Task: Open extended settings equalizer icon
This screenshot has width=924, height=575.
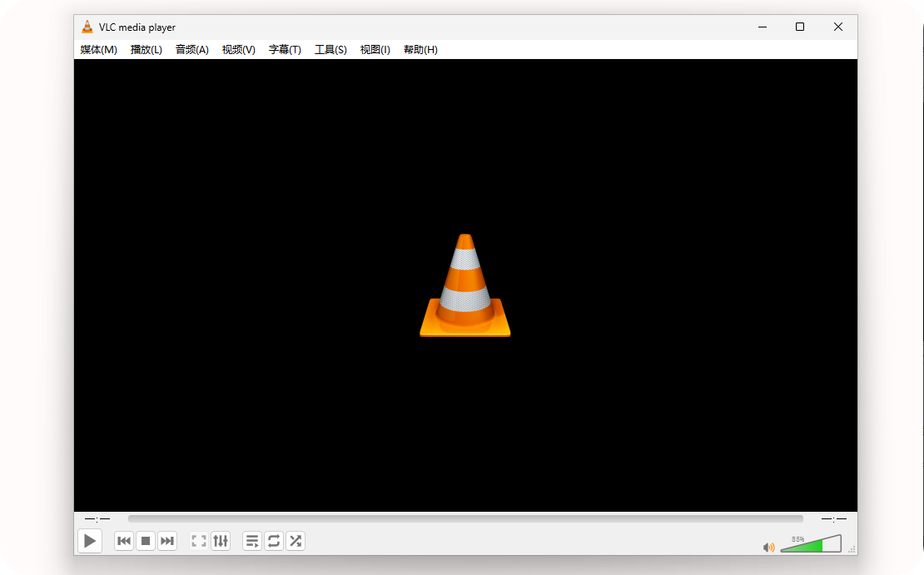Action: pyautogui.click(x=221, y=541)
